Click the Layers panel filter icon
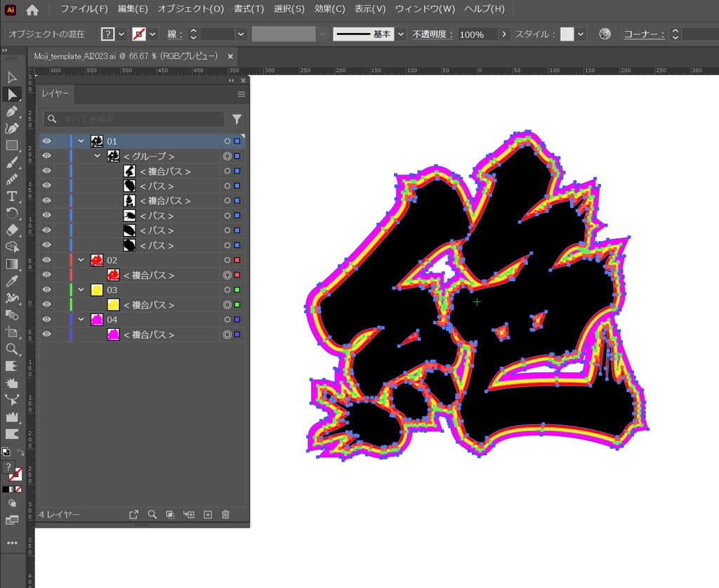This screenshot has height=588, width=719. tap(237, 119)
